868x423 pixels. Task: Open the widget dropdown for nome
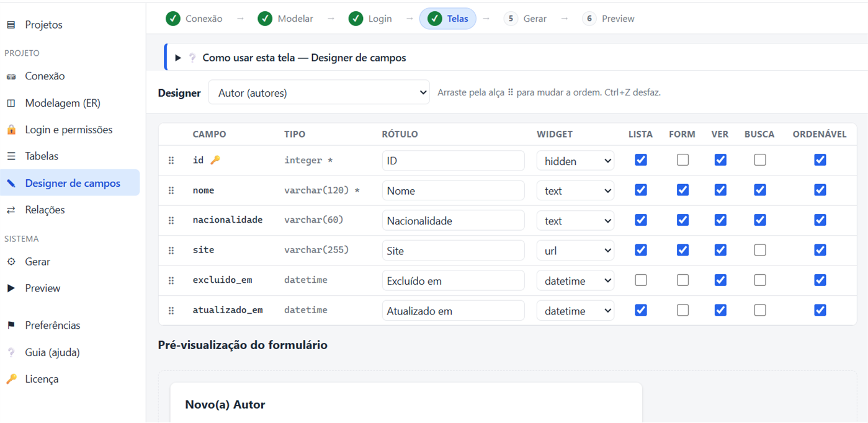point(575,190)
